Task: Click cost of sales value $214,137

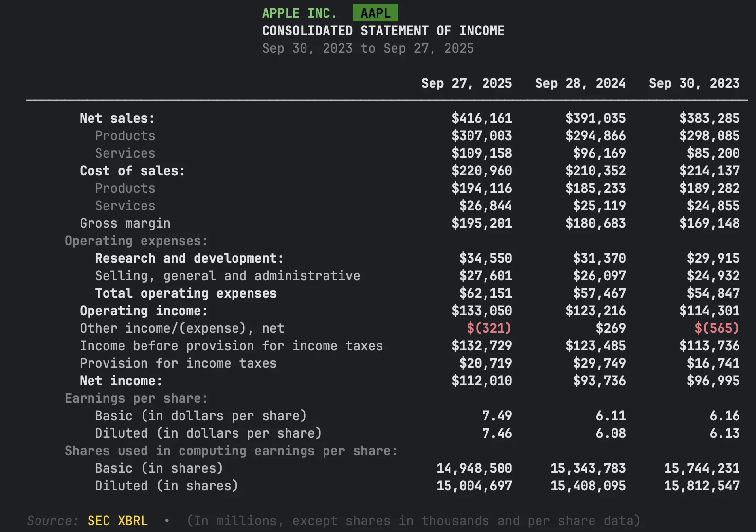Action: point(709,171)
